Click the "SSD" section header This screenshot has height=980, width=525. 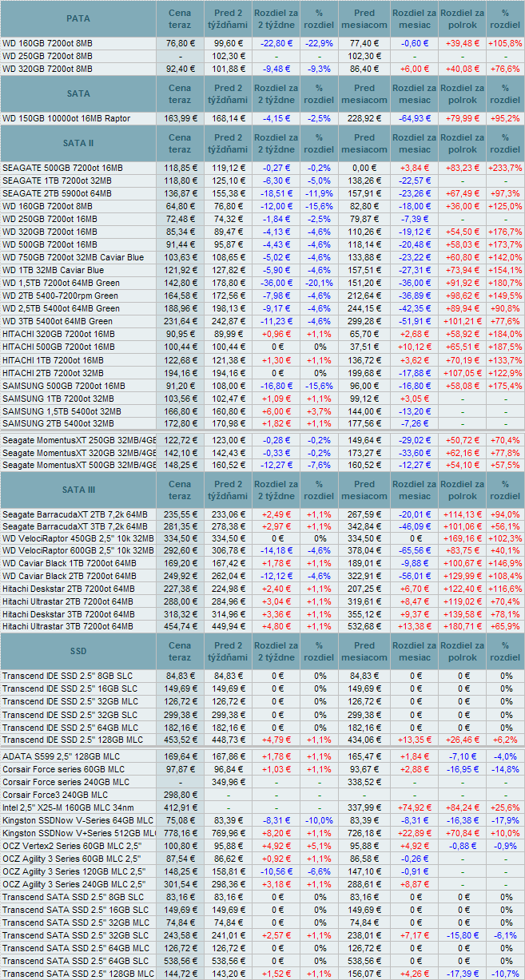click(x=78, y=651)
